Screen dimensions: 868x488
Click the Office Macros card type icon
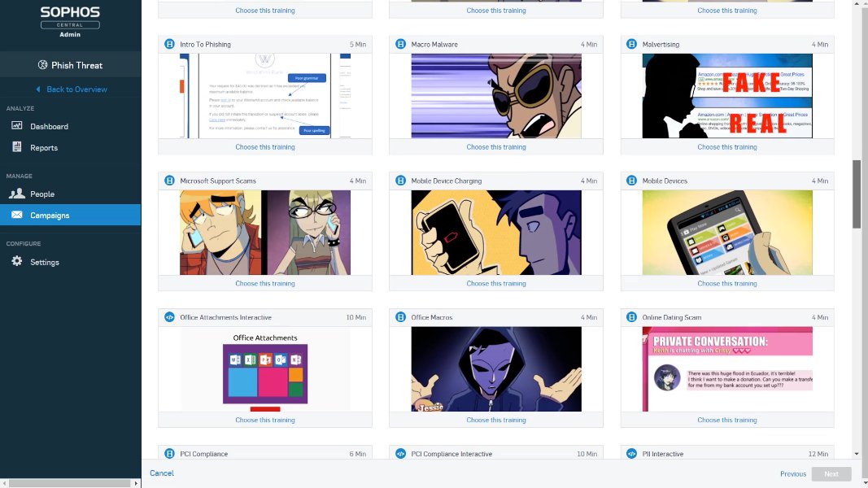point(401,317)
